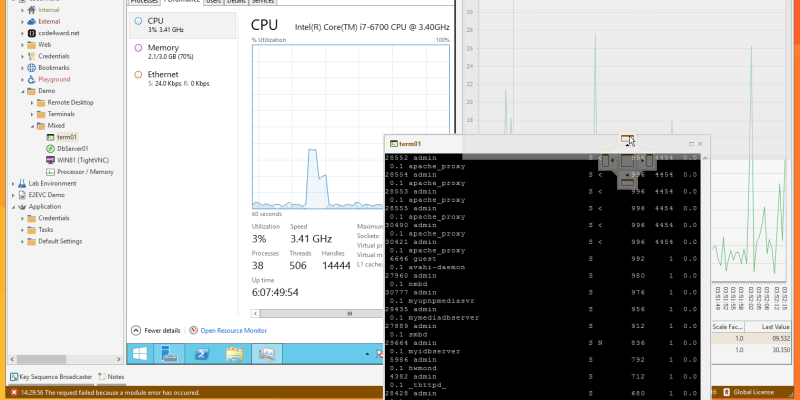Click the Open Resource Monitor link
The height and width of the screenshot is (400, 800).
pyautogui.click(x=233, y=330)
